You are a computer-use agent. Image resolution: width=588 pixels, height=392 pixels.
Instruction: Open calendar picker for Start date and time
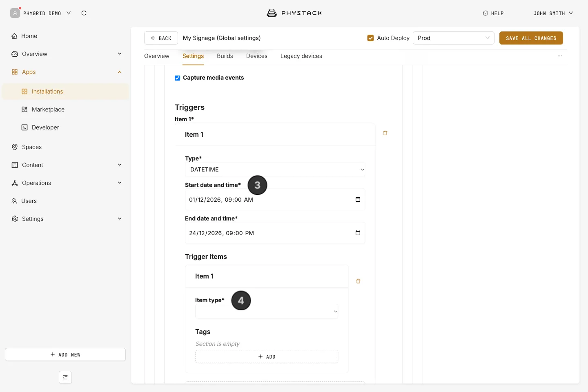(358, 200)
